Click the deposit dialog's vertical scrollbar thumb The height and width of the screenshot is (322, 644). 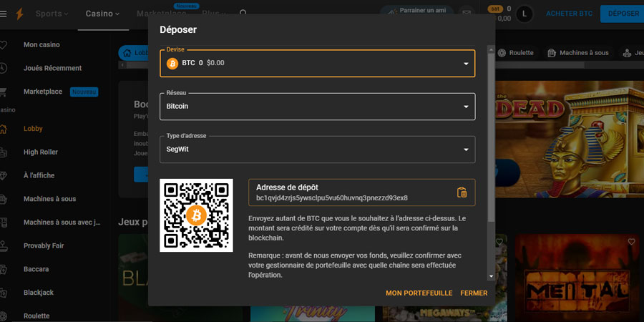pos(491,137)
